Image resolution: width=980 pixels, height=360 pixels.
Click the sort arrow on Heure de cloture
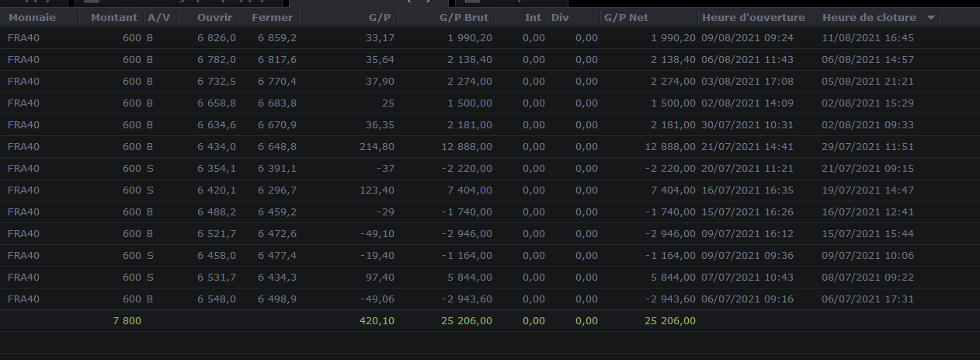(930, 17)
